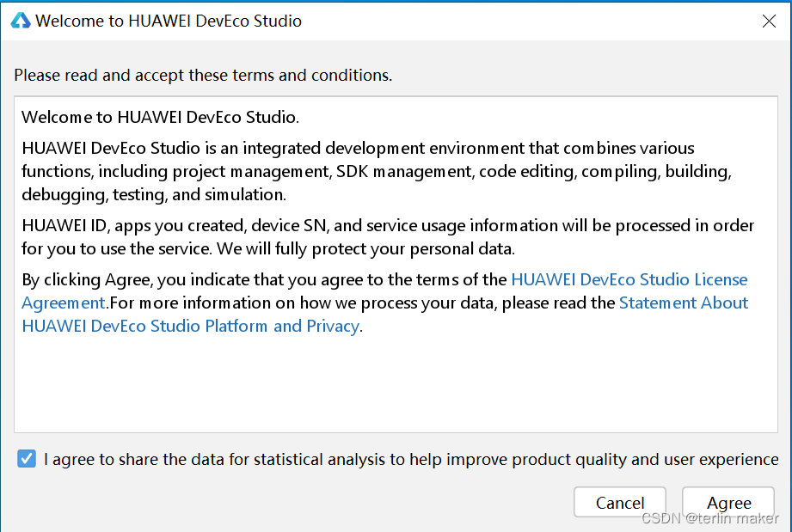
Task: Click the DevEco Studio logo in title bar
Action: (x=20, y=21)
